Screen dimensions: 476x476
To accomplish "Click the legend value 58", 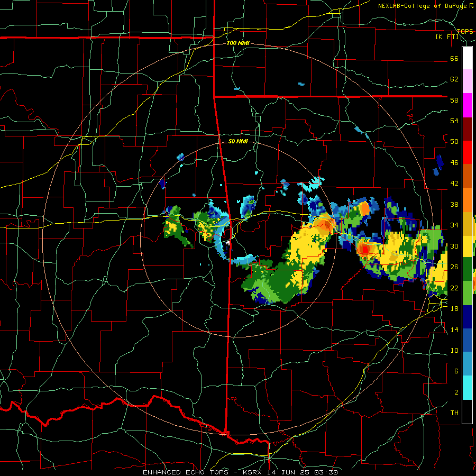I will (x=454, y=100).
